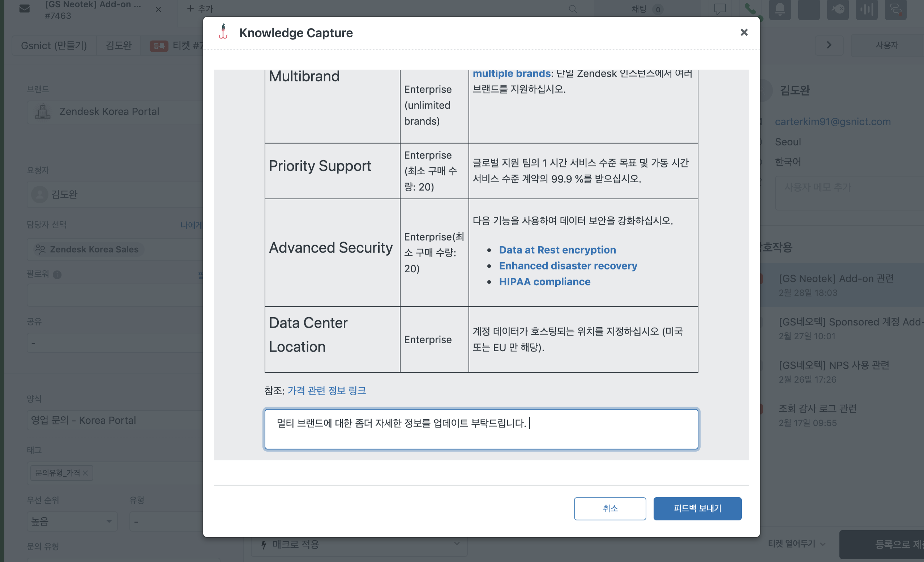
Task: Click the 한국어 language text
Action: 787,162
